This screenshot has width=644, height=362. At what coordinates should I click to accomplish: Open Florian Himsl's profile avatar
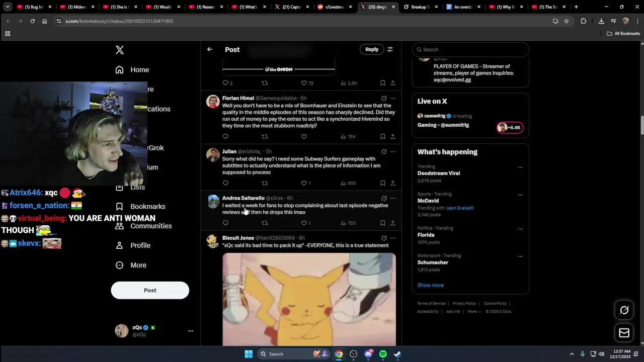click(213, 101)
